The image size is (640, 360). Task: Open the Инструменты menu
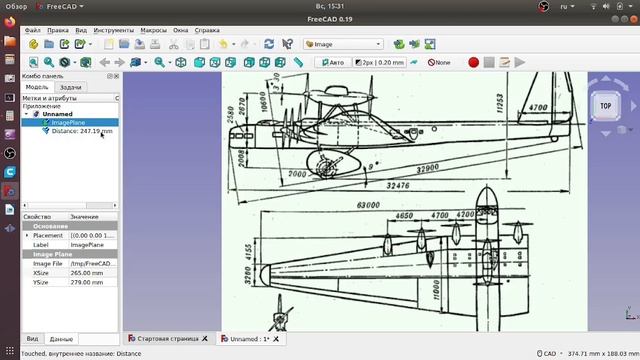(113, 30)
